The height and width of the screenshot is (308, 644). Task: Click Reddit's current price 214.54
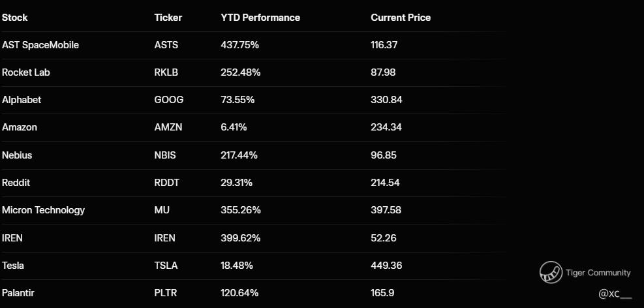(385, 183)
